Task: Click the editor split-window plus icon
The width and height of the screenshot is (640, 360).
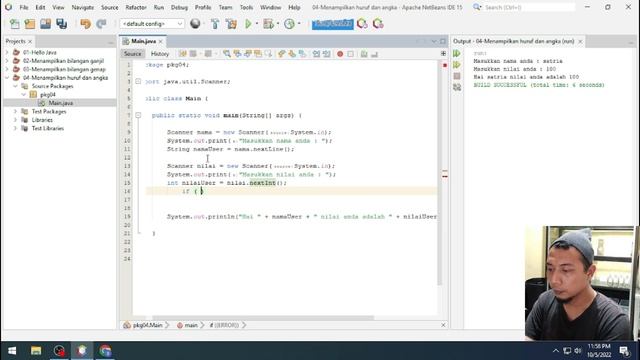Action: pos(443,53)
